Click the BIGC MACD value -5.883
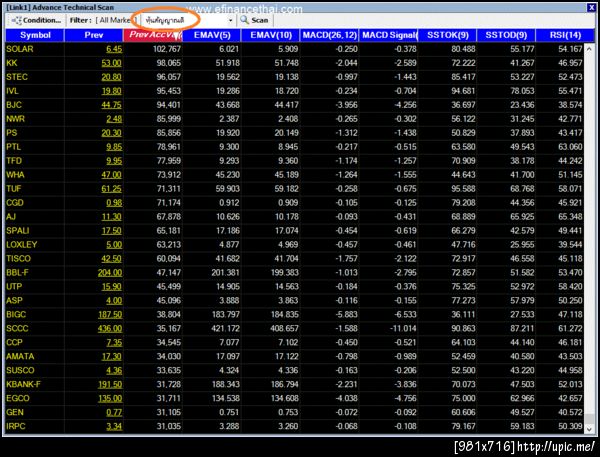600x457 pixels. (x=346, y=315)
